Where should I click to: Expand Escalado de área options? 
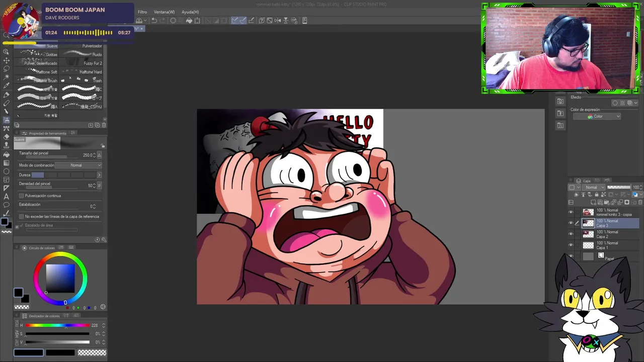[x=17, y=227]
